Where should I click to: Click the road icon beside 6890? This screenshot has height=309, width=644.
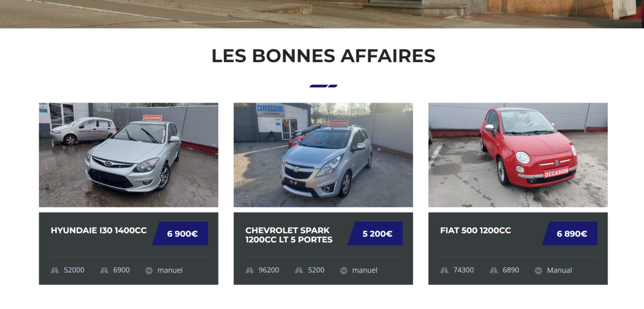tap(494, 270)
